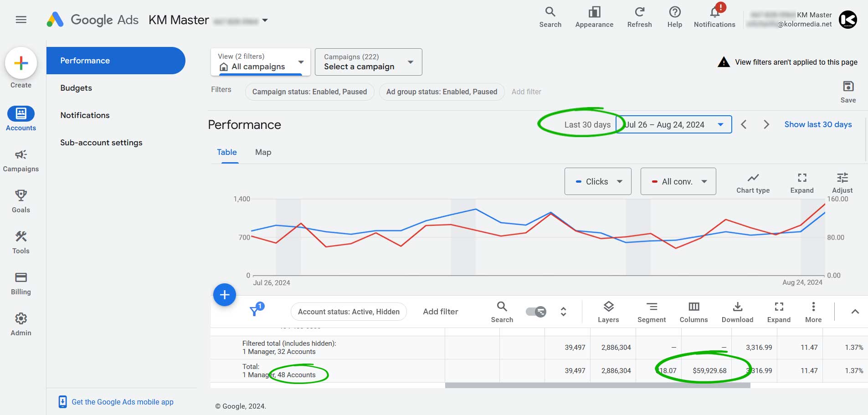The height and width of the screenshot is (415, 868).
Task: Click the Google Ads logo
Action: (92, 20)
